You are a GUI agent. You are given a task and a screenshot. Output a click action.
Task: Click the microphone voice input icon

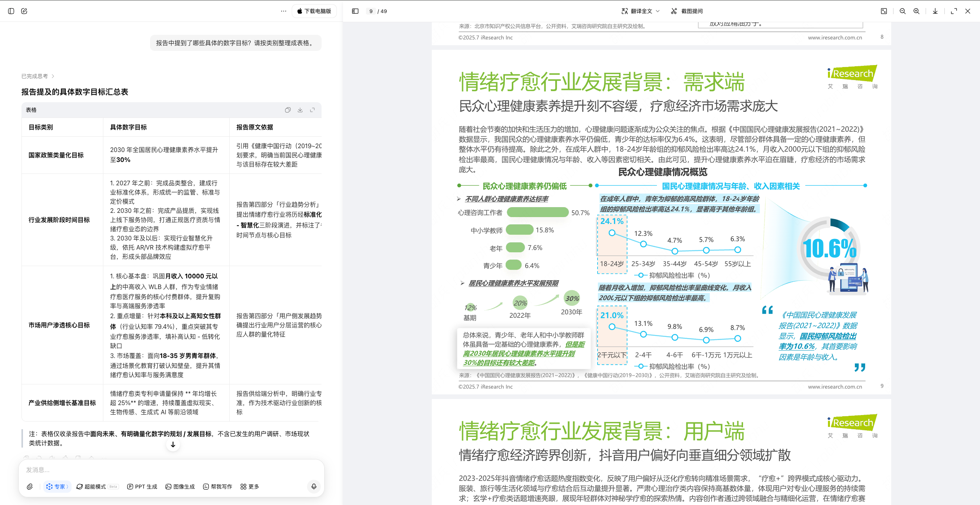[x=314, y=487]
